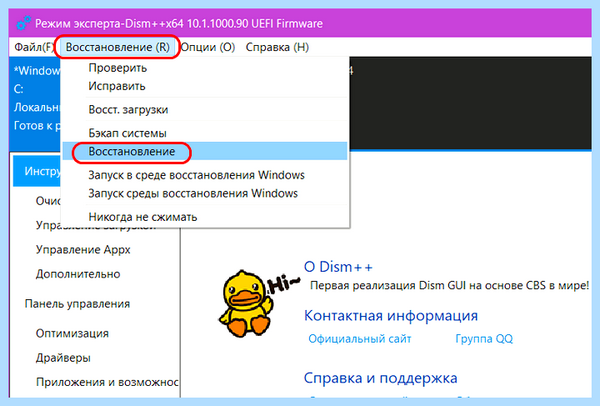Open the Официальный сайт link
600x406 pixels.
(360, 339)
